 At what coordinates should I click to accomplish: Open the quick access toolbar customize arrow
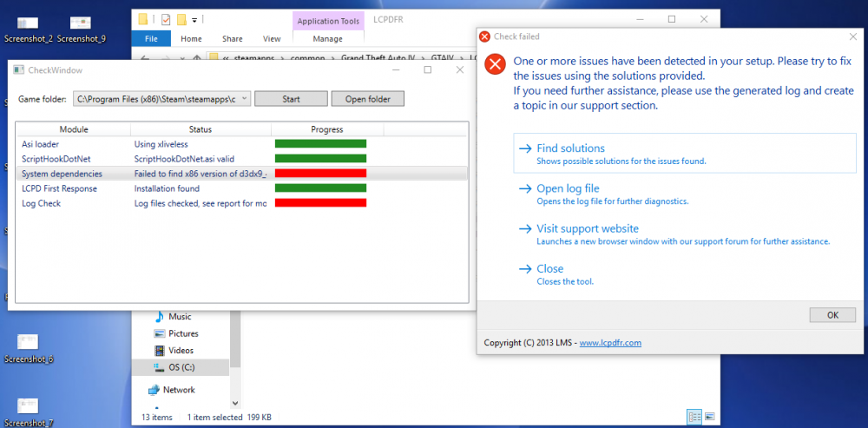coord(194,21)
